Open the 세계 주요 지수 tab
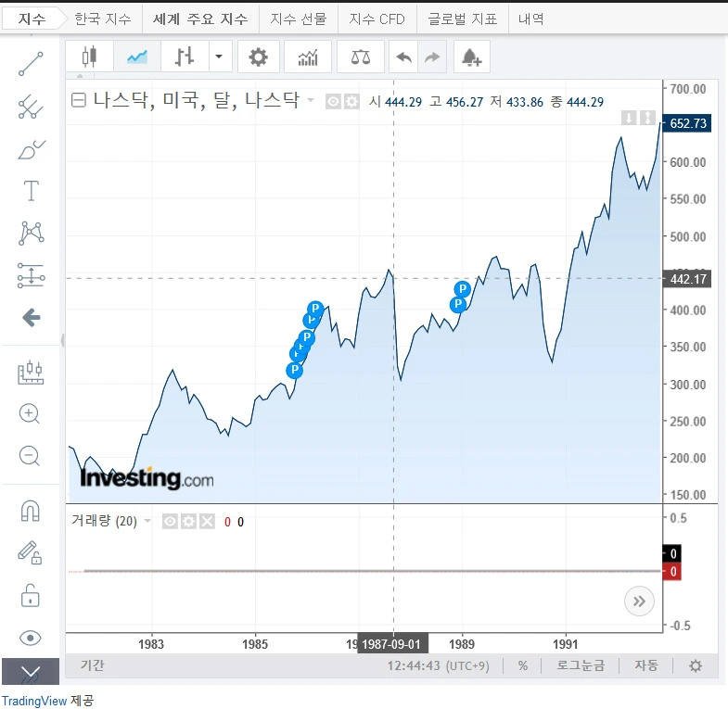 200,19
